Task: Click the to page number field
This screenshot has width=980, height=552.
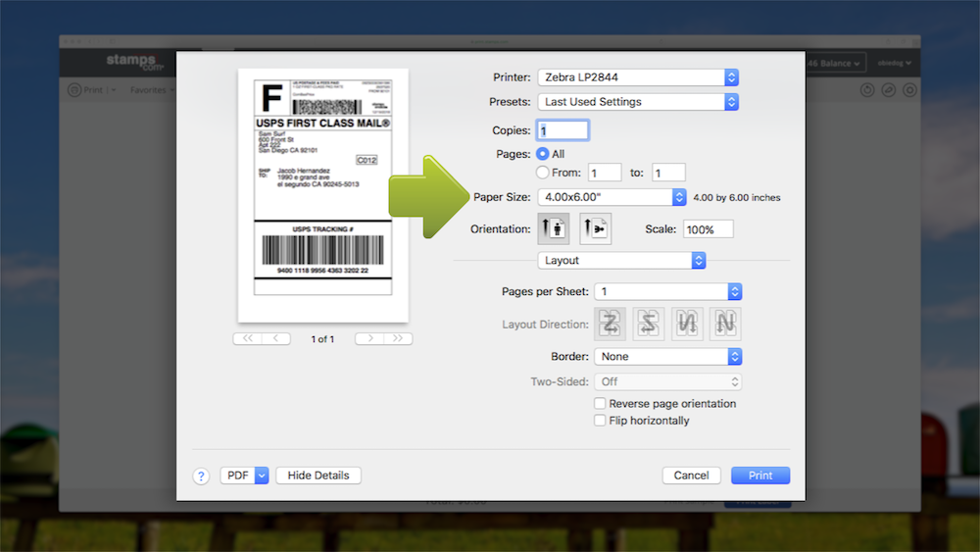Action: point(668,173)
